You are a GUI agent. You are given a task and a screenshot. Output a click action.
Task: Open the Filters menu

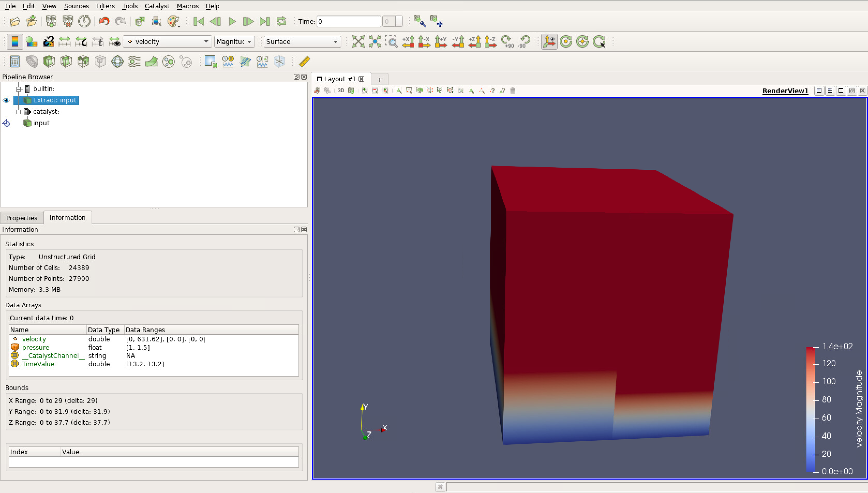[x=105, y=6]
